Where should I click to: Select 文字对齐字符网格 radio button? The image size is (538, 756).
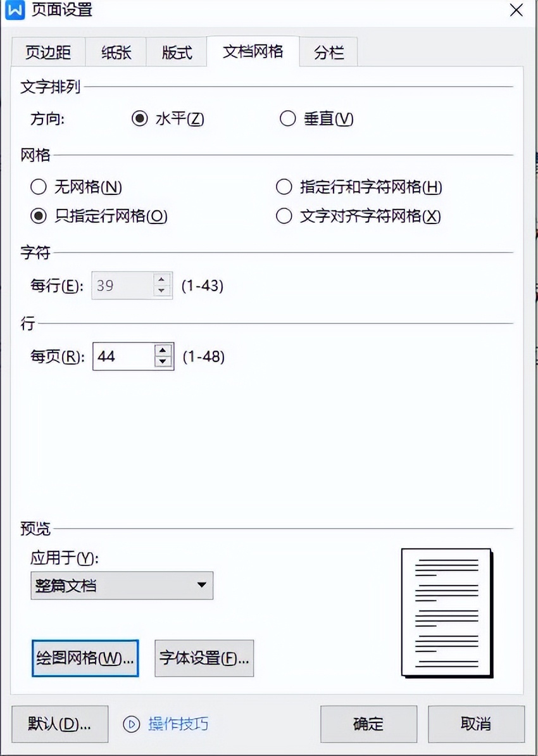(284, 216)
